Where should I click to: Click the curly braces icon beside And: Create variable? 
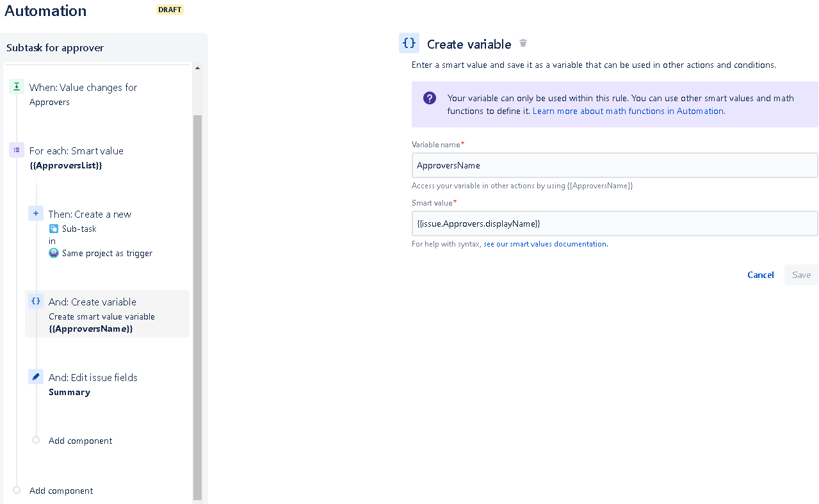pos(36,300)
